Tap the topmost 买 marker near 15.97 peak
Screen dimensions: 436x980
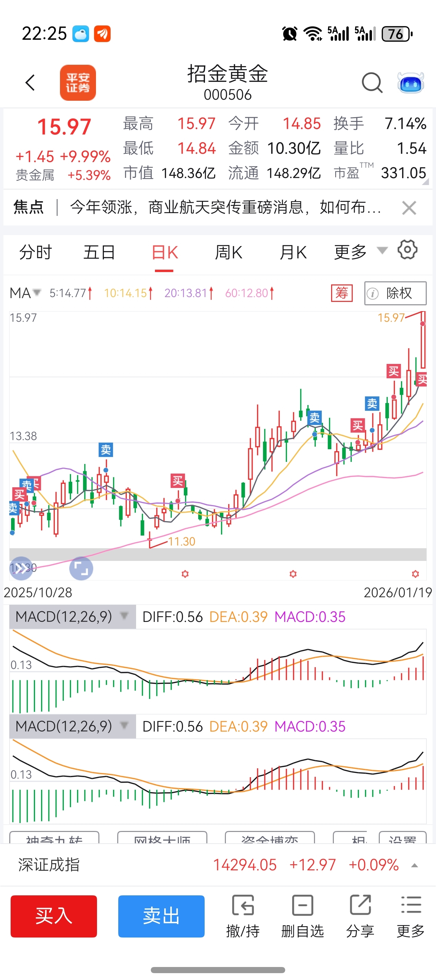[x=393, y=370]
